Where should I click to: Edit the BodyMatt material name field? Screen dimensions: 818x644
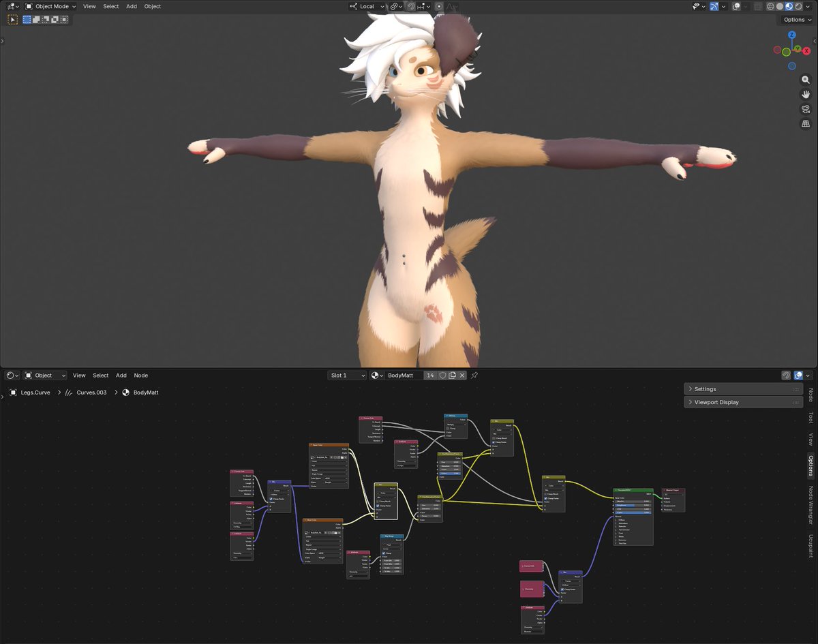point(404,375)
